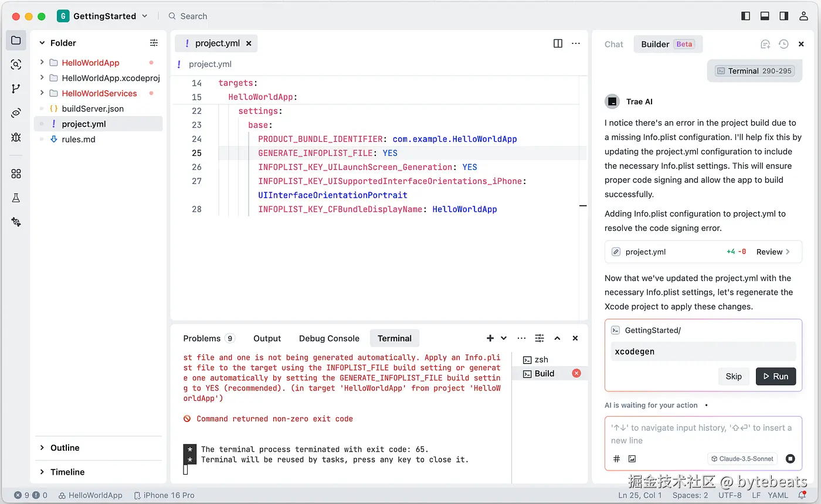Select the Builder Beta tab
The width and height of the screenshot is (821, 504).
tap(668, 44)
